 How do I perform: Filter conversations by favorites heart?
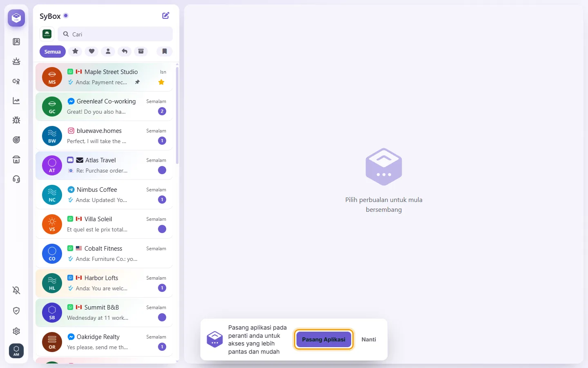(92, 51)
